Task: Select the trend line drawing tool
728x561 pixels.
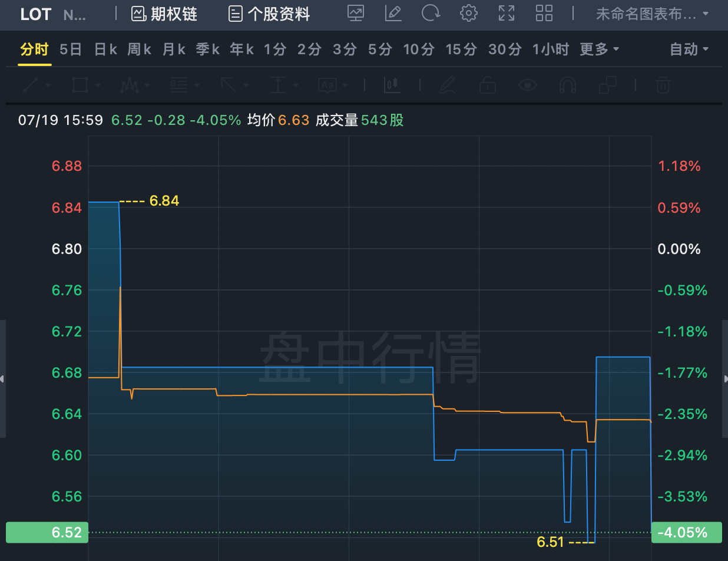Action: [x=31, y=85]
